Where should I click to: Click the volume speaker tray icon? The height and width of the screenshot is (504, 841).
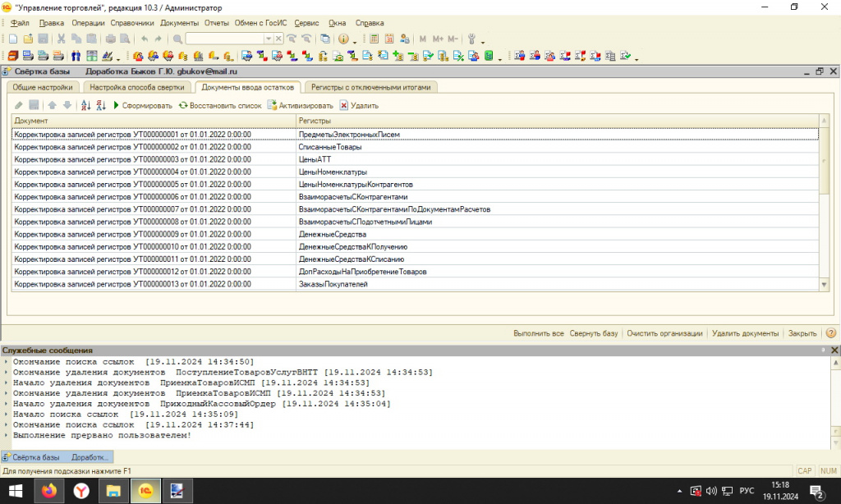711,491
